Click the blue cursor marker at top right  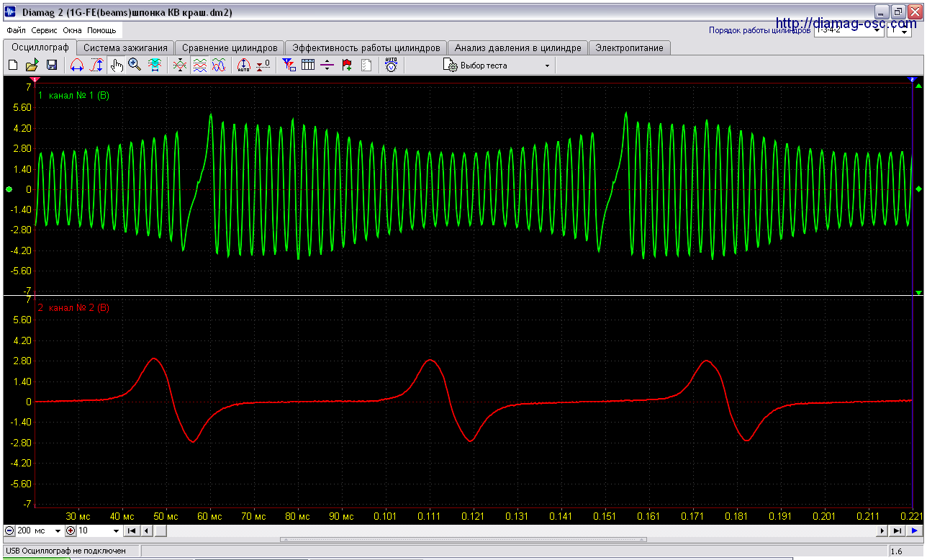[x=912, y=78]
